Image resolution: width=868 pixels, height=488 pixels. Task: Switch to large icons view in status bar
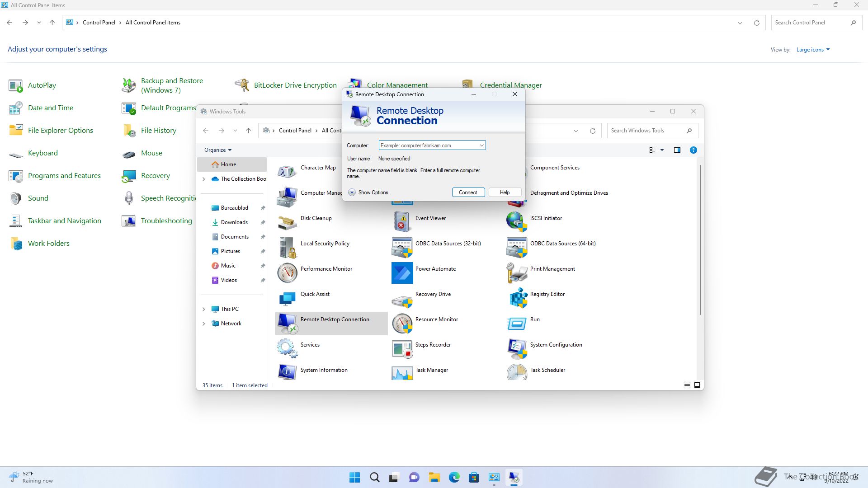[x=697, y=385]
